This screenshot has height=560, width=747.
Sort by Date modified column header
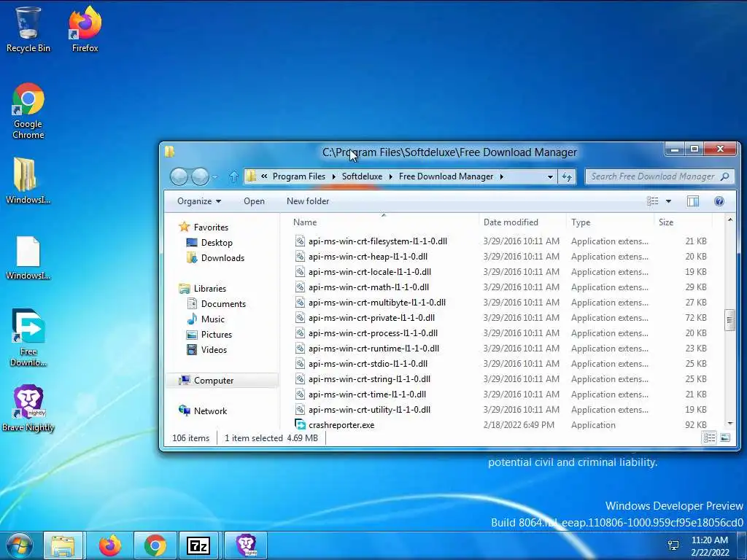tap(522, 222)
